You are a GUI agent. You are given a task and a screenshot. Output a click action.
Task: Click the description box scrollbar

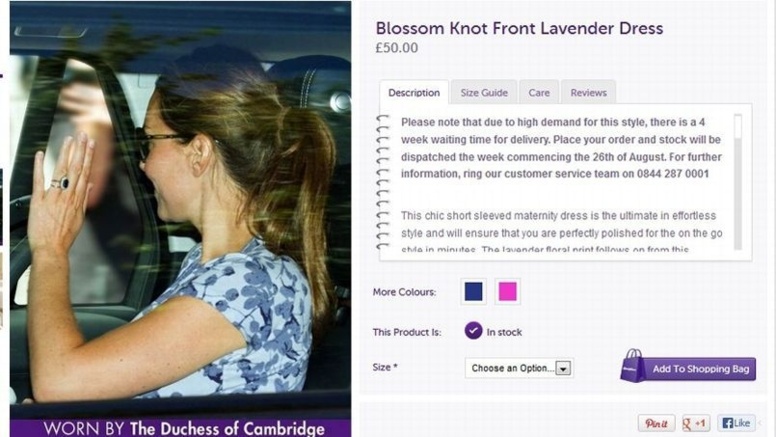737,182
